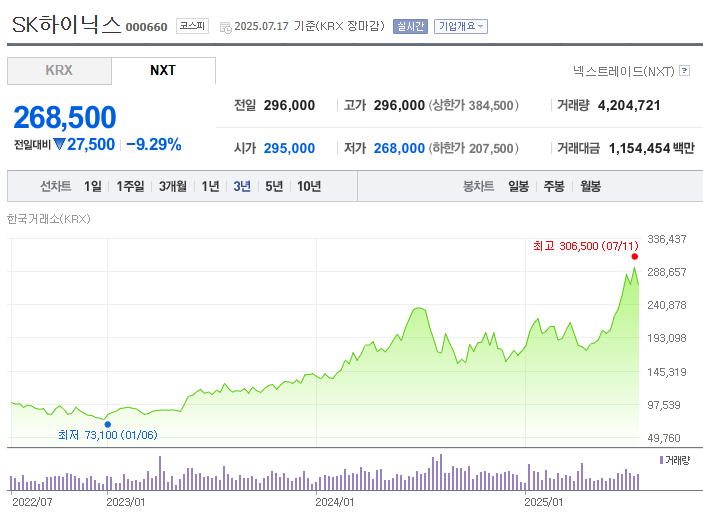Select the 3년 chart period
This screenshot has height=515, width=703.
click(x=242, y=186)
